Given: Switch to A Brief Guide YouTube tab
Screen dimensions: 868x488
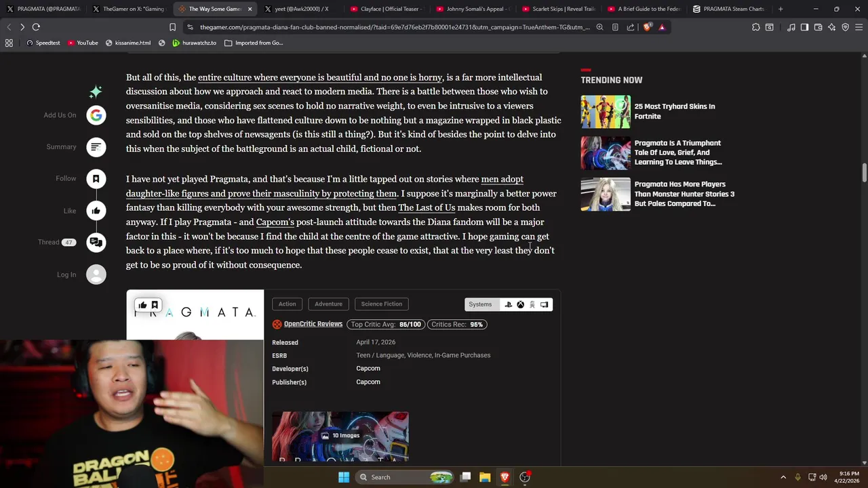Looking at the screenshot, I should tap(644, 9).
